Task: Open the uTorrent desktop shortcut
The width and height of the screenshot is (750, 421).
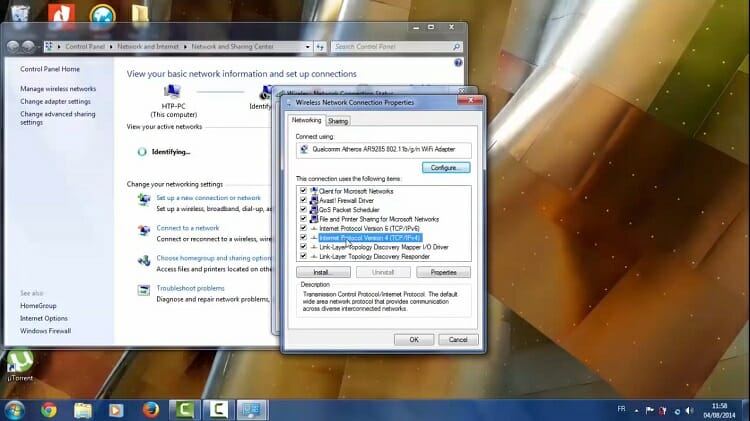Action: point(20,366)
